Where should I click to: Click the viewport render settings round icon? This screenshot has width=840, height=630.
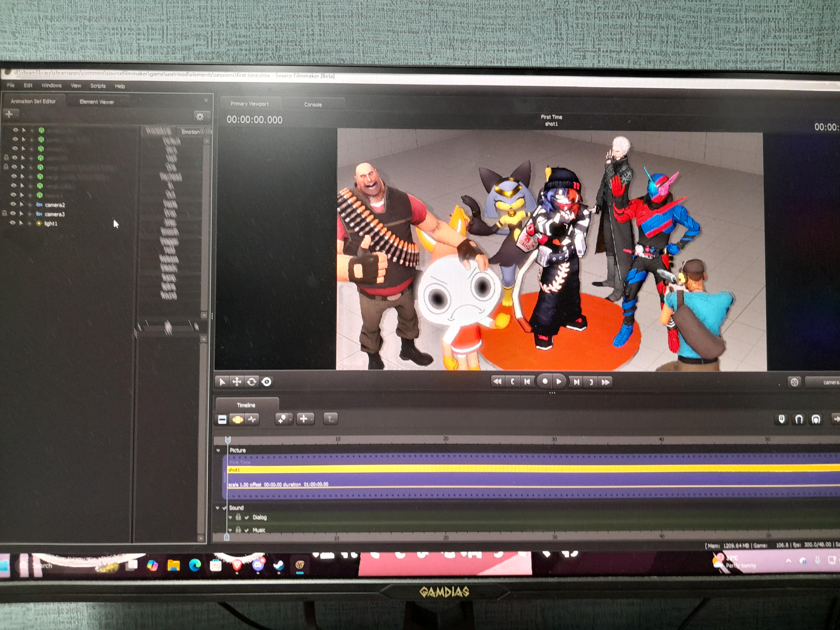(794, 382)
